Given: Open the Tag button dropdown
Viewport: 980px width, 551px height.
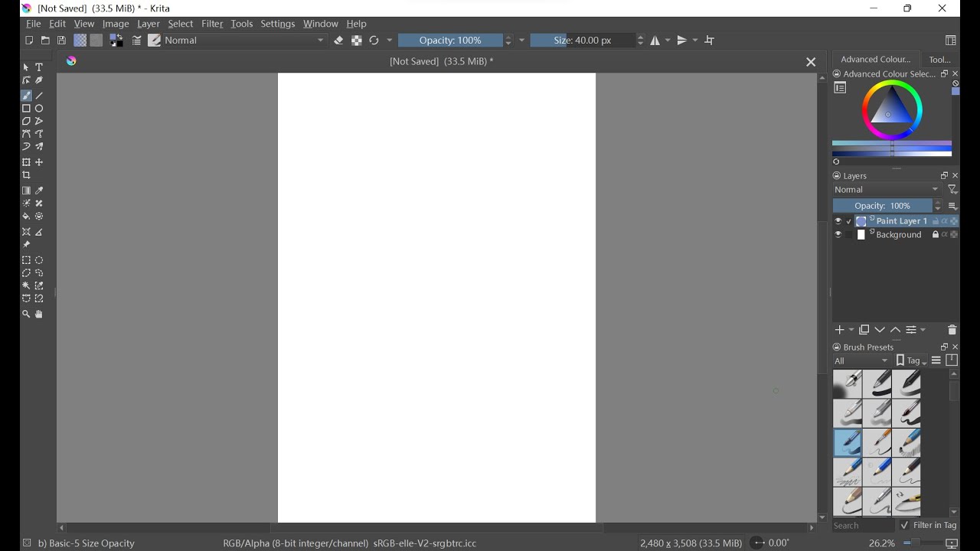Looking at the screenshot, I should coord(911,361).
